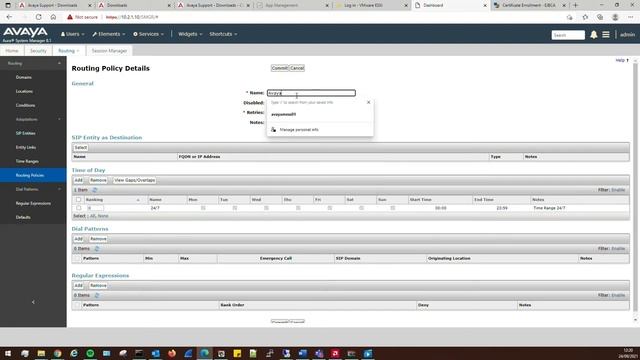Close the autofill suggestion popup
Image resolution: width=640 pixels, height=360 pixels.
coord(369,102)
